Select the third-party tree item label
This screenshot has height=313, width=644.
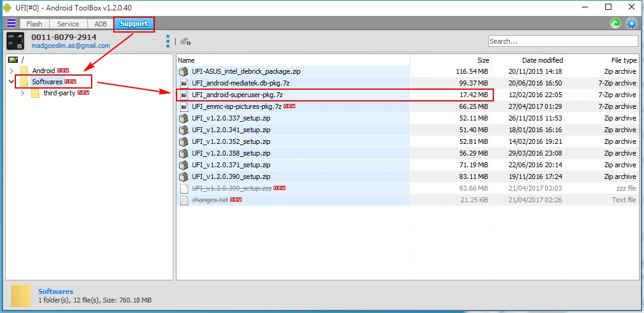[59, 93]
